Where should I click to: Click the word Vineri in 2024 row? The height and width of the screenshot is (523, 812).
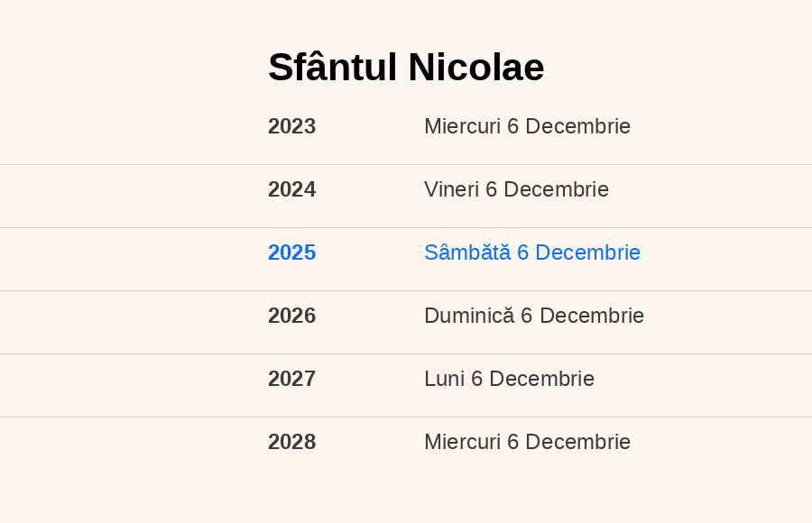[452, 189]
